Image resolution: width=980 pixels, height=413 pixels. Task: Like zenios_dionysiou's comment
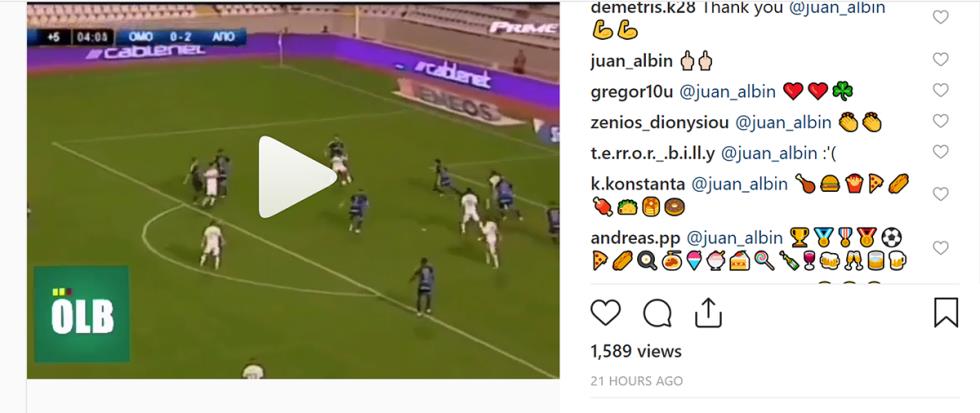click(x=941, y=121)
